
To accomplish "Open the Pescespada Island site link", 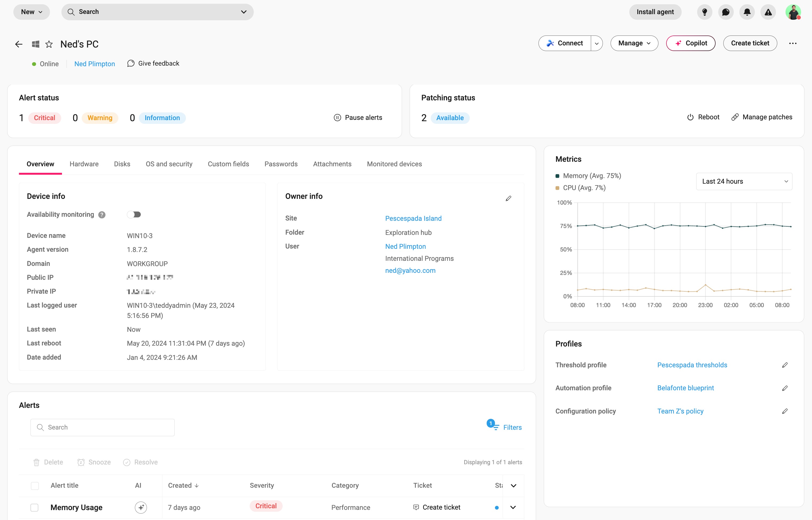I will (x=413, y=218).
